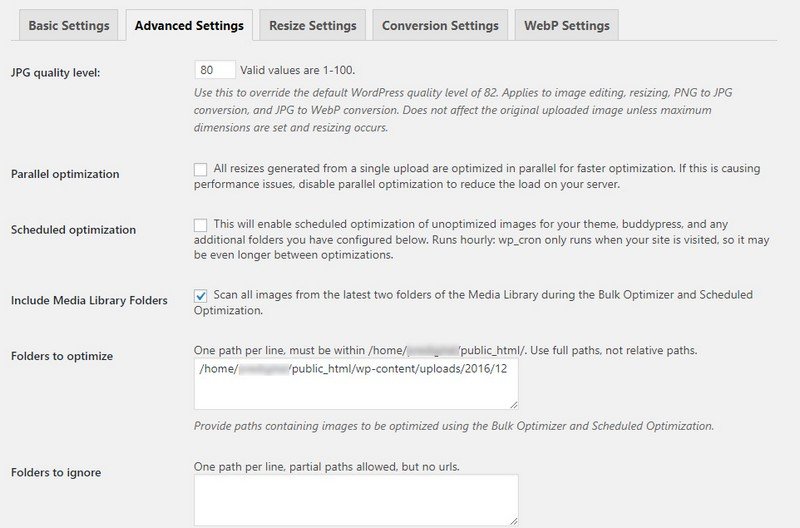Click inside the Folders to ignore textarea
800x528 pixels.
[356, 500]
